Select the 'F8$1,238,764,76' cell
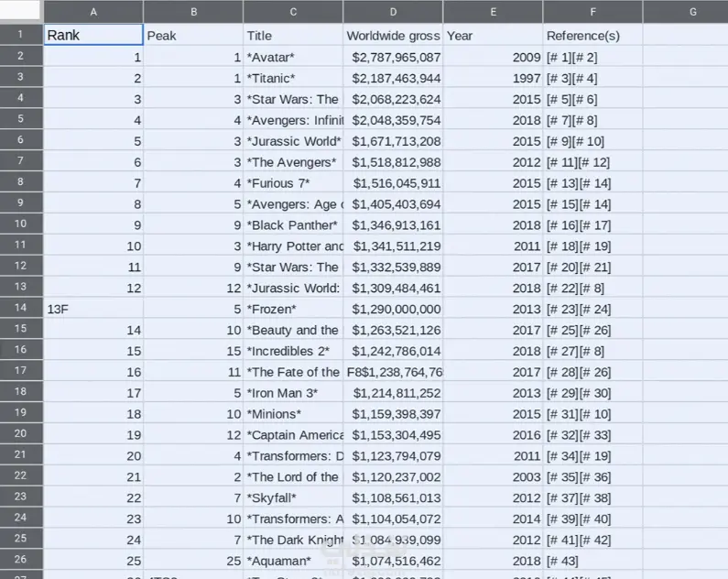 pyautogui.click(x=393, y=371)
